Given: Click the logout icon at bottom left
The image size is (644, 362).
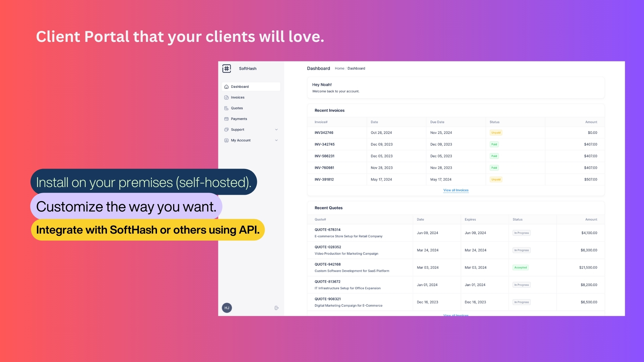Looking at the screenshot, I should click(x=276, y=308).
